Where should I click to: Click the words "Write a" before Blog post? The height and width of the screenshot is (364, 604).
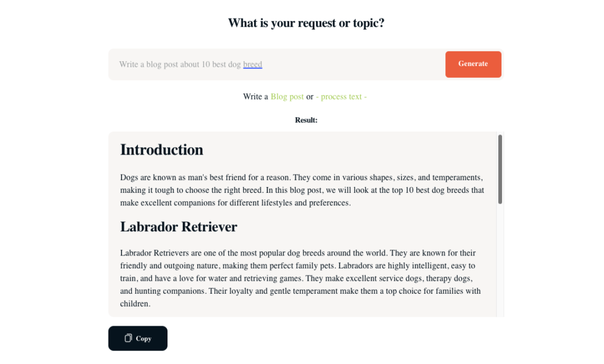[x=255, y=97]
